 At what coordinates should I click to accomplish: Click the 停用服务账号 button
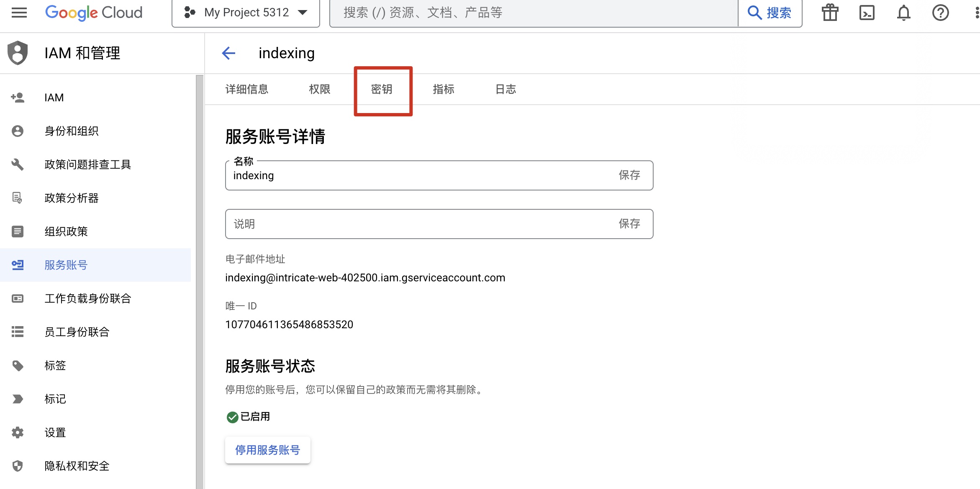268,450
